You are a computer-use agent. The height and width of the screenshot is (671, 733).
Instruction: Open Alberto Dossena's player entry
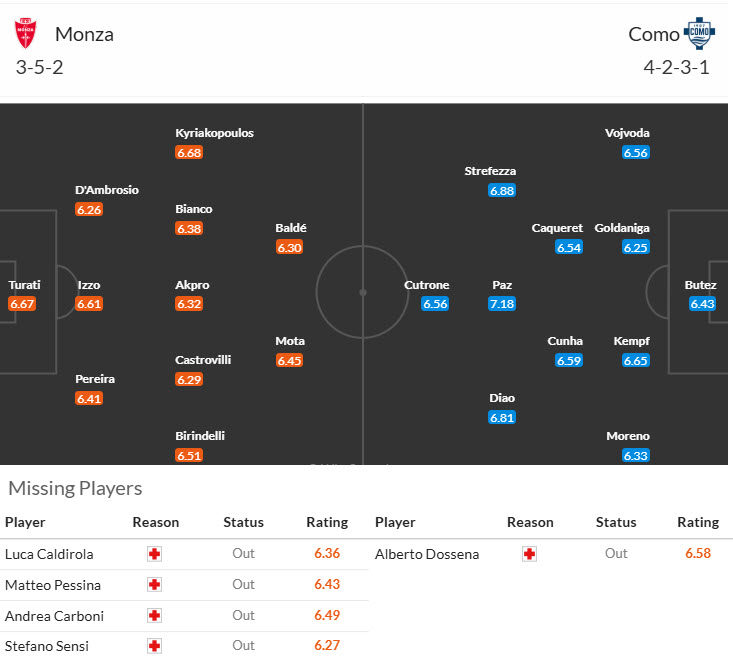(x=427, y=554)
